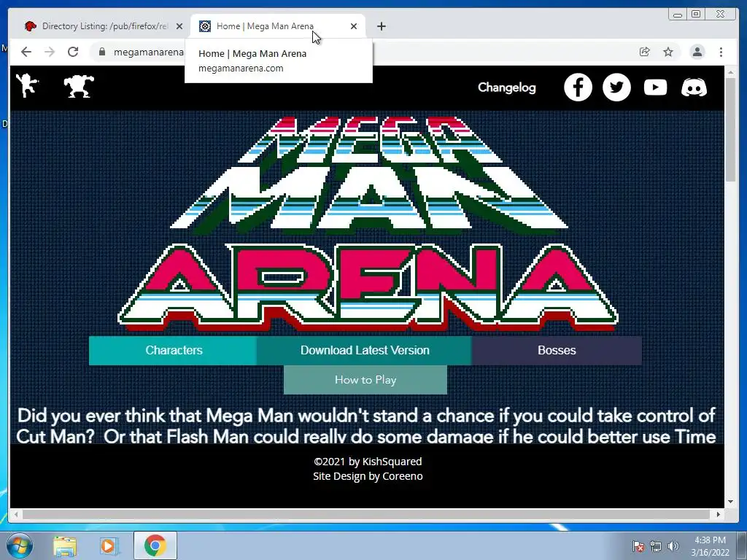Click the volume speaker tray icon
Image resolution: width=747 pixels, height=560 pixels.
(673, 546)
